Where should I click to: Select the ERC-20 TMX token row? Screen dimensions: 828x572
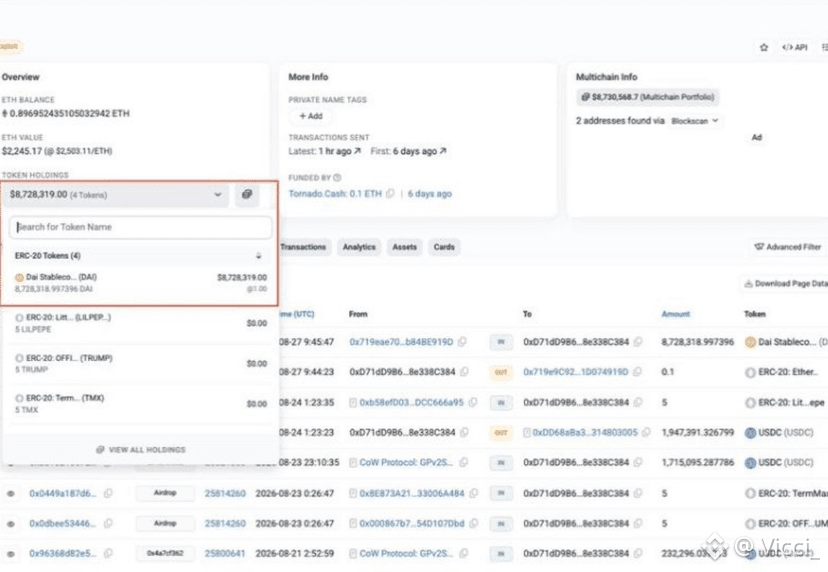pos(140,404)
